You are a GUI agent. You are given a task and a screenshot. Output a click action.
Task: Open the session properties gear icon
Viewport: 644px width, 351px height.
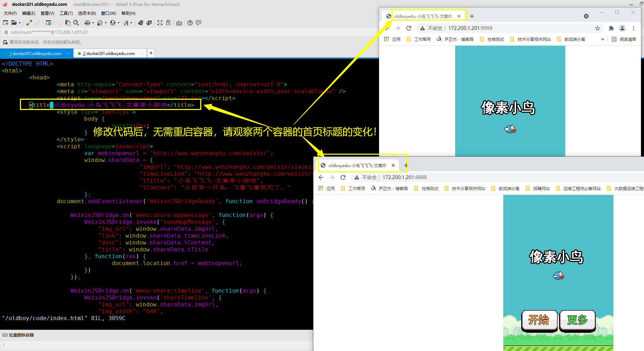48,23
